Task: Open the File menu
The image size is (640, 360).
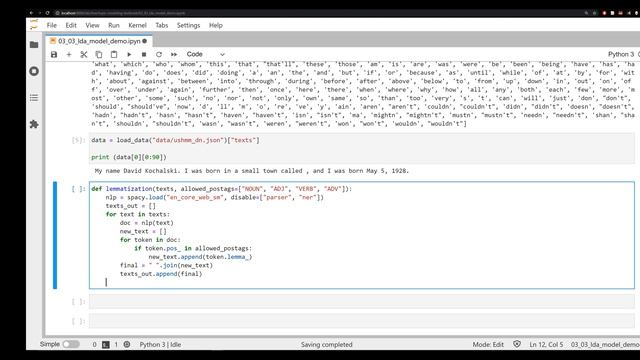Action: pos(52,25)
